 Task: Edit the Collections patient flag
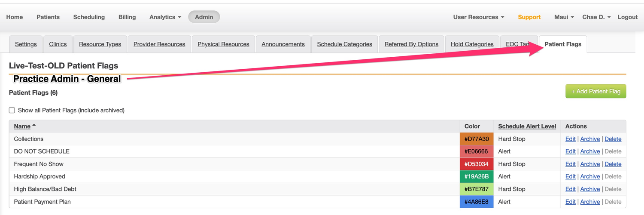tap(570, 139)
